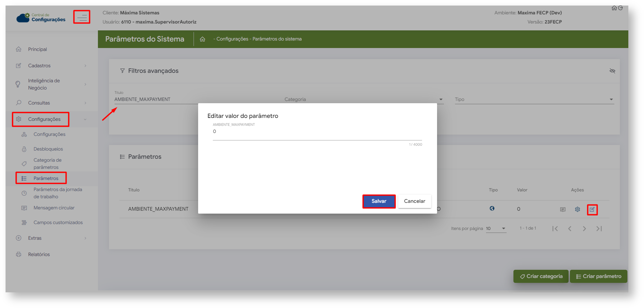This screenshot has height=308, width=644.
Task: Open the Categoria filter dropdown
Action: tap(364, 99)
